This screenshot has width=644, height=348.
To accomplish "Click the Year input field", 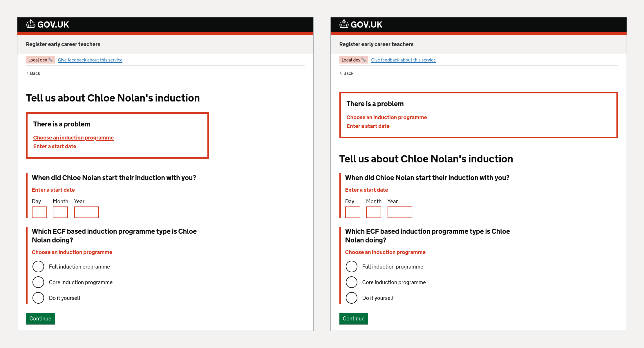I will (x=86, y=212).
